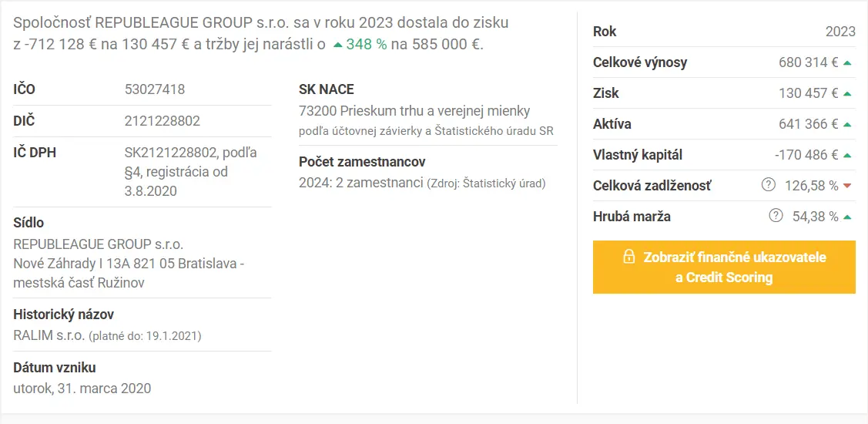868x424 pixels.
Task: Click the green triangle before 348 %
Action: pyautogui.click(x=337, y=45)
